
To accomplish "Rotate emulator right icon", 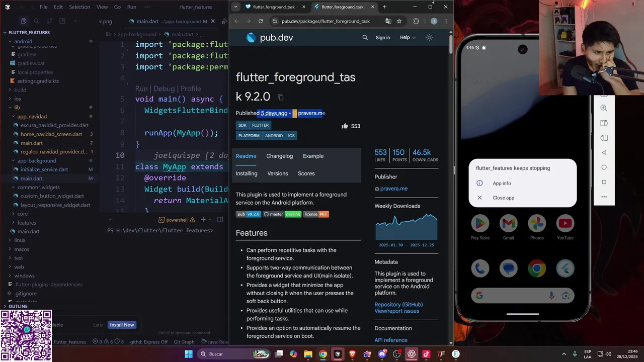I will (x=604, y=138).
